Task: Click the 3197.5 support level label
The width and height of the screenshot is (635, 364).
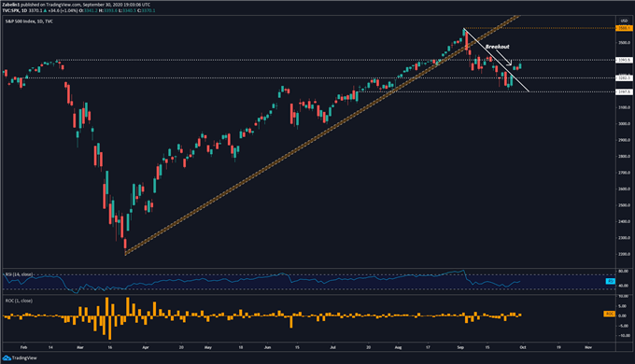Action: click(x=624, y=91)
